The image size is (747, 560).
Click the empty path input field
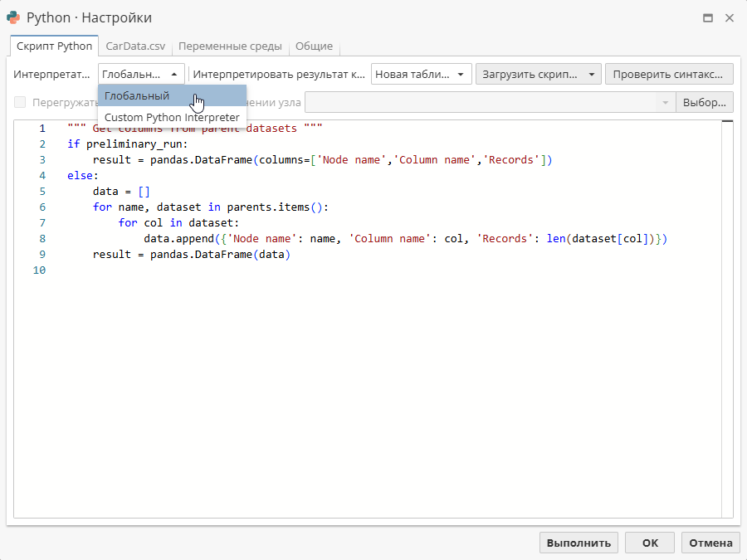481,102
